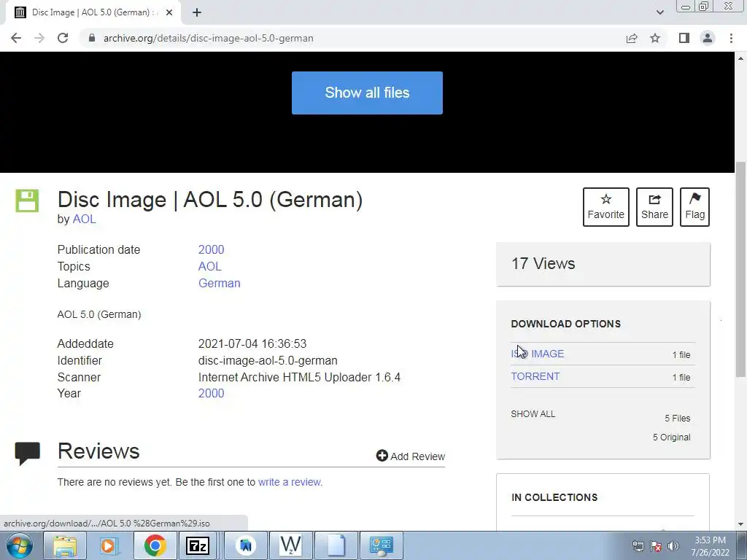Image resolution: width=747 pixels, height=560 pixels.
Task: Share this page via the address bar icon
Action: click(x=632, y=38)
